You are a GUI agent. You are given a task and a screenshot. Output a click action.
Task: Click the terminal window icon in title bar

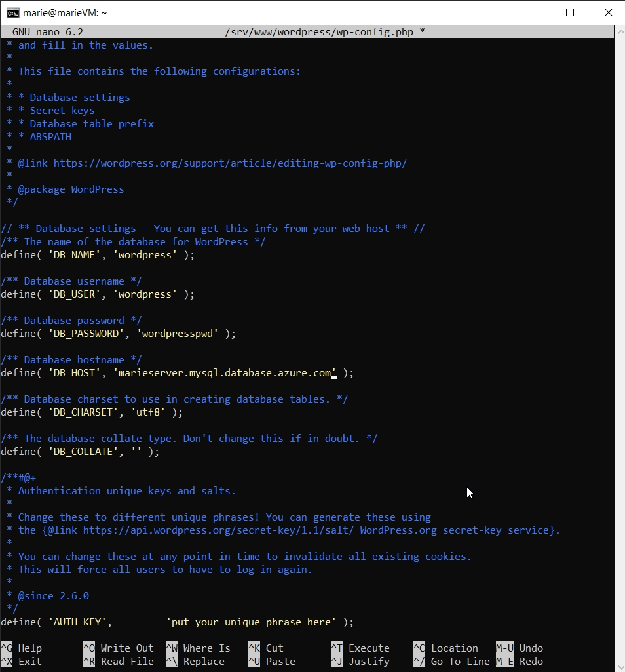coord(13,13)
